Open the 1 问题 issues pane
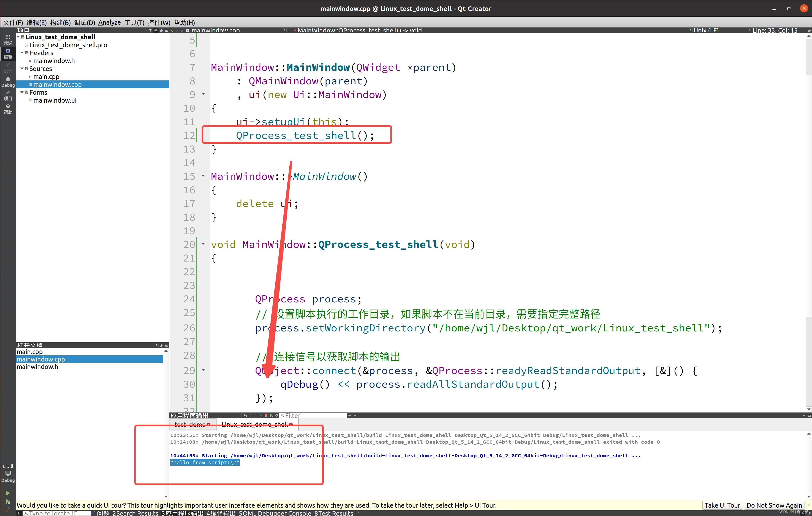This screenshot has height=516, width=812. pyautogui.click(x=101, y=513)
